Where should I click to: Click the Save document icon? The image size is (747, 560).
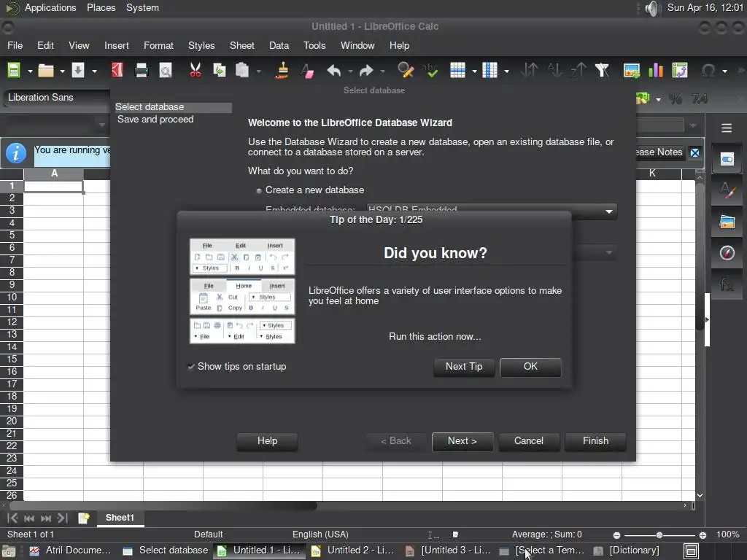point(78,71)
